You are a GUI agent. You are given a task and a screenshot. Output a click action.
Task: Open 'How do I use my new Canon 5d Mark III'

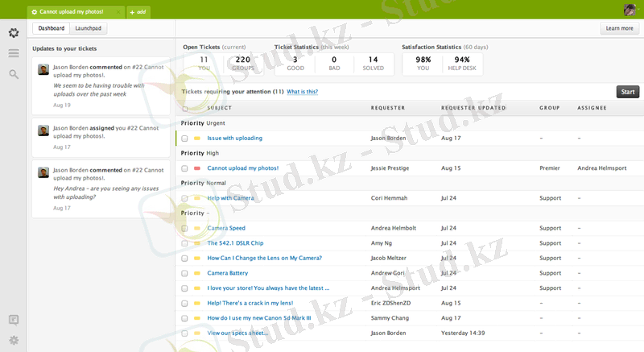259,318
